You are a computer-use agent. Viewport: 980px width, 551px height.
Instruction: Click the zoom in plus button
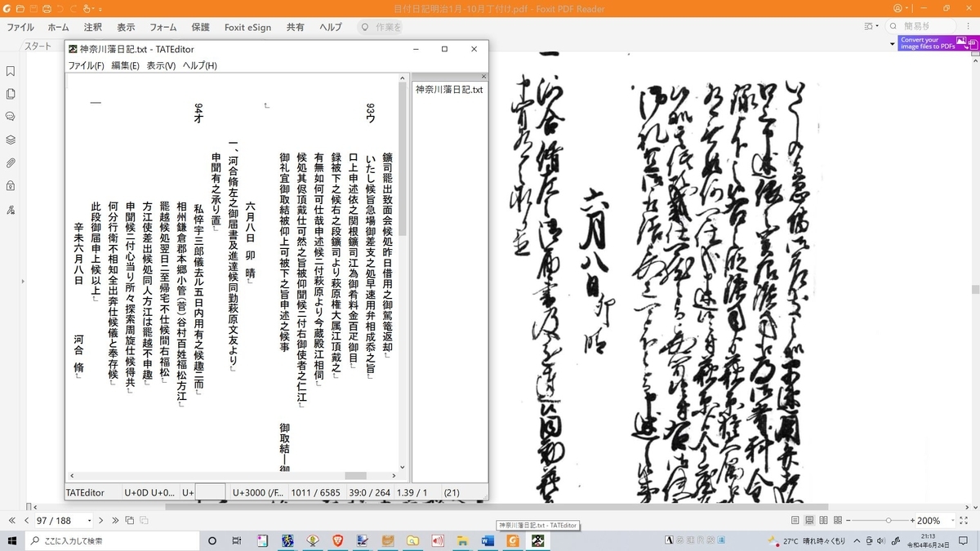[913, 520]
